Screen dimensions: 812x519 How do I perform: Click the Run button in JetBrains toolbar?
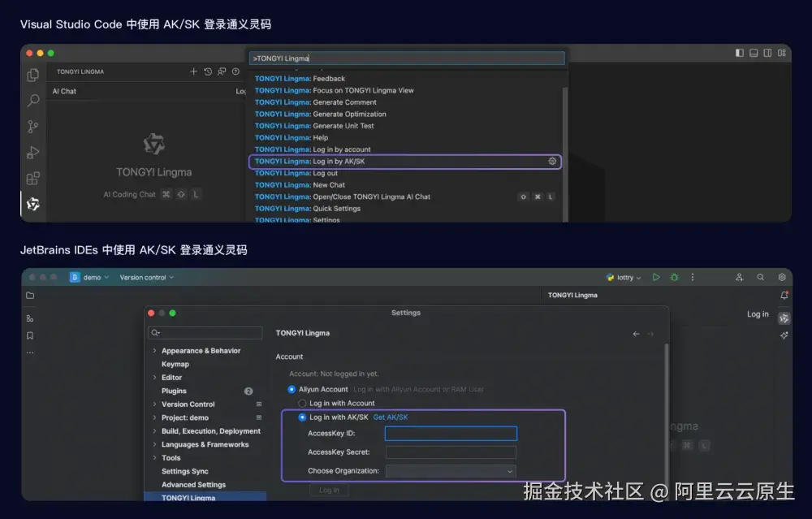pyautogui.click(x=656, y=277)
